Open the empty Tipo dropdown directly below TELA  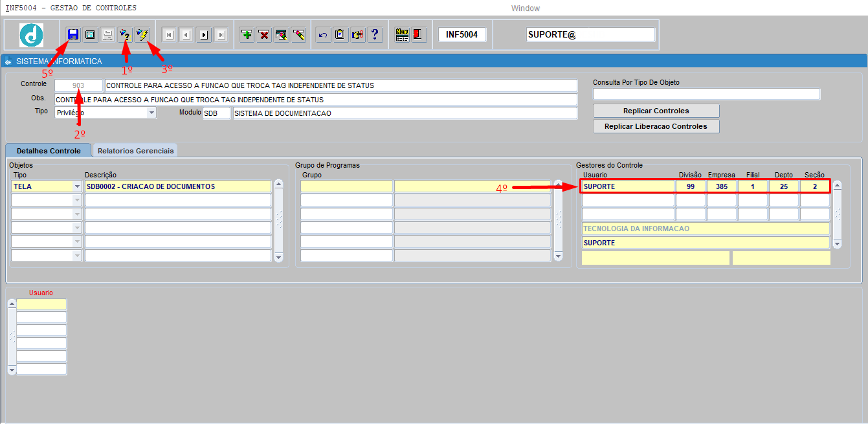[78, 200]
